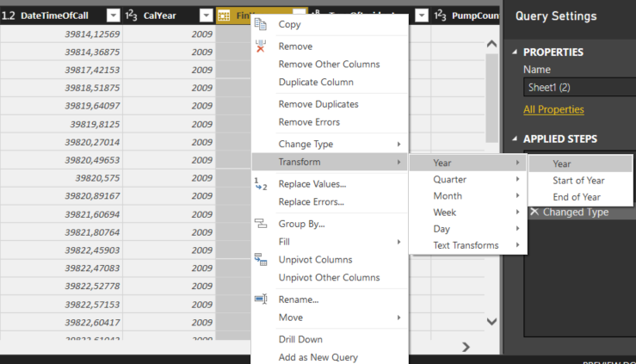Image resolution: width=636 pixels, height=364 pixels.
Task: Click the whole number type icon on CalYear
Action: (132, 15)
